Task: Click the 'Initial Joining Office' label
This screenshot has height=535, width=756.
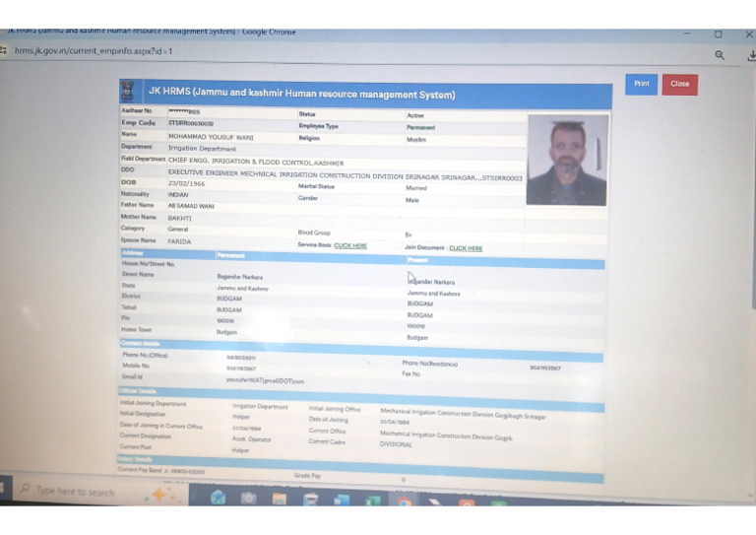Action: [x=335, y=409]
